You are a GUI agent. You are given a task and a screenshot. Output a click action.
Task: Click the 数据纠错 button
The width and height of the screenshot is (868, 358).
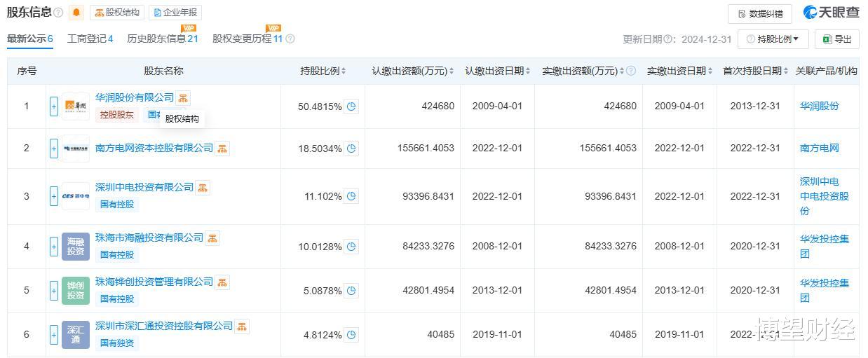759,13
